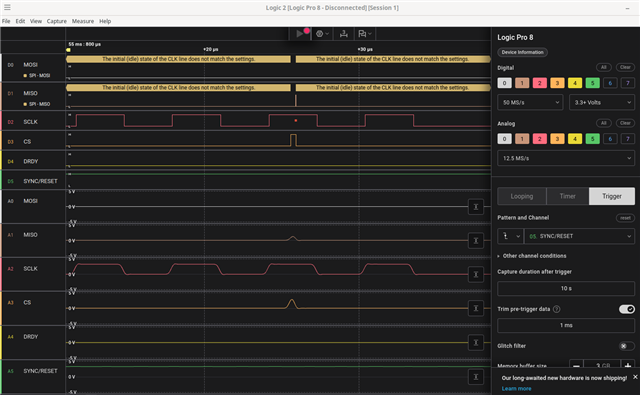Click the timeline start marker at 55 ms
The width and height of the screenshot is (640, 395).
(x=68, y=50)
